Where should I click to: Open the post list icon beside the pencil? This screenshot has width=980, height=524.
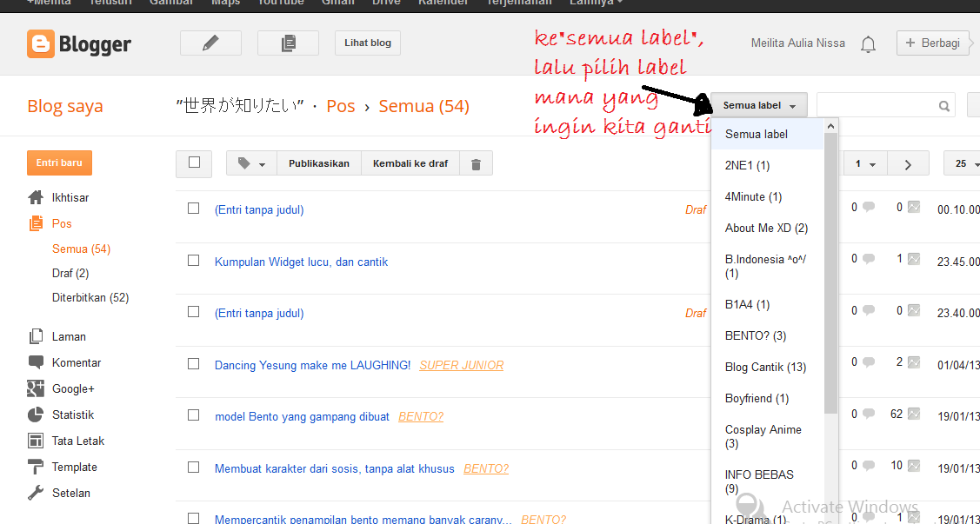(x=287, y=42)
